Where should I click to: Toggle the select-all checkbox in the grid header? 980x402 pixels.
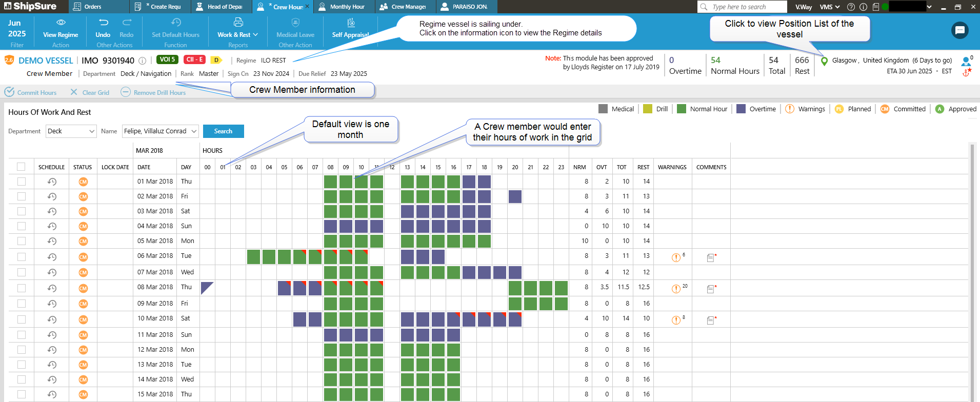pos(21,167)
